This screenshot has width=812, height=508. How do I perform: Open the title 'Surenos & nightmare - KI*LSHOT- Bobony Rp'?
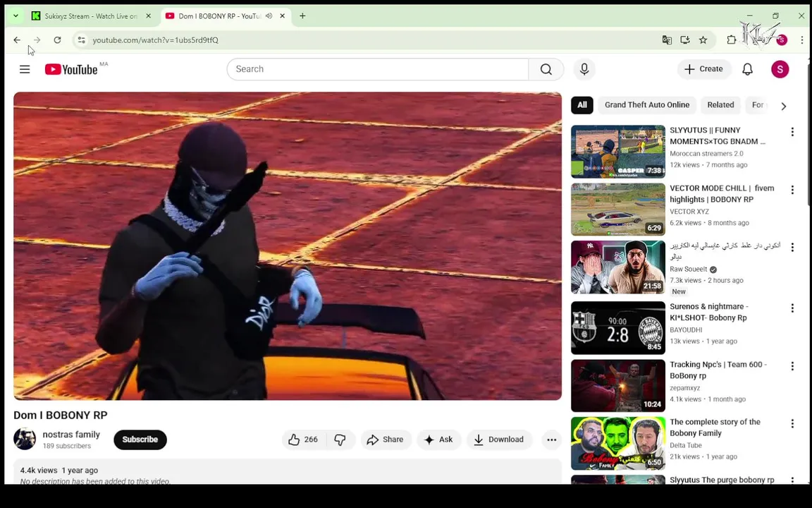(x=709, y=312)
